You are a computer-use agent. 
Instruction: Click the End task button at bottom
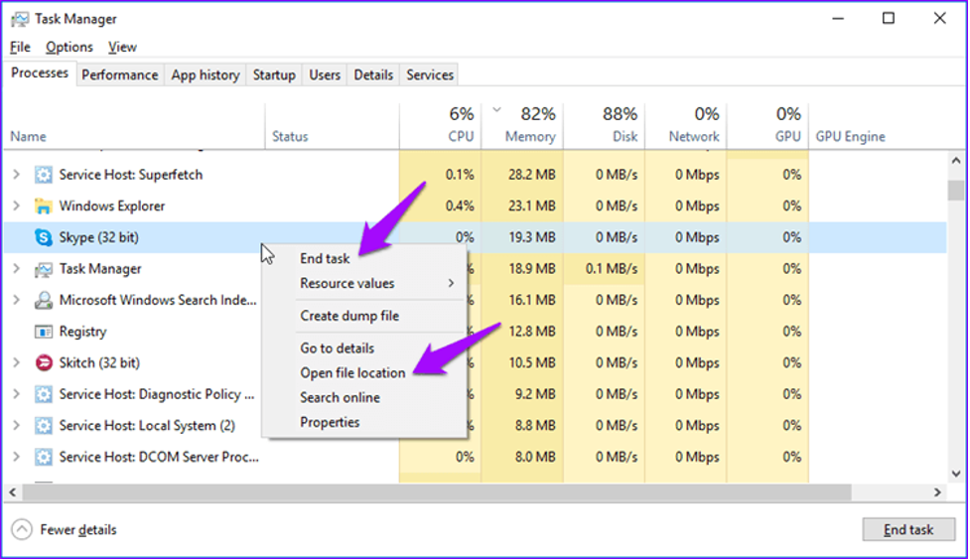[x=908, y=529]
